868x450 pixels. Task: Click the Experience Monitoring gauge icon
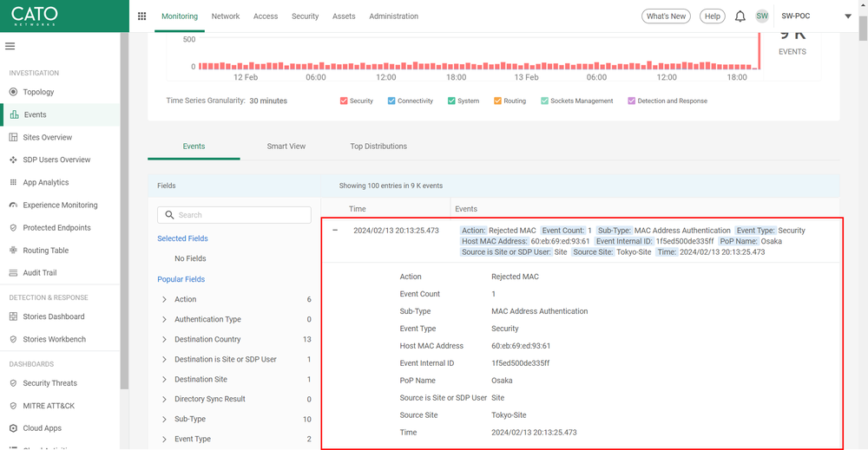[13, 205]
